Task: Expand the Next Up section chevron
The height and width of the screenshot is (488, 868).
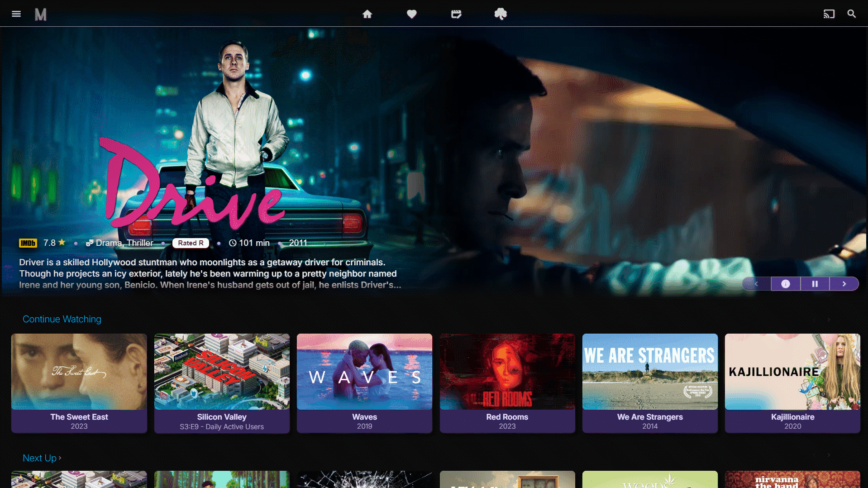Action: pos(60,458)
